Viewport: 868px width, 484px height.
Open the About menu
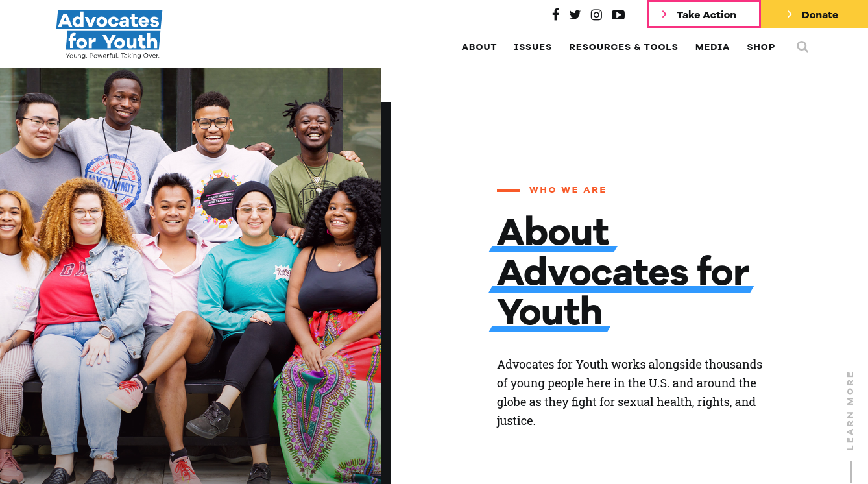pos(479,47)
